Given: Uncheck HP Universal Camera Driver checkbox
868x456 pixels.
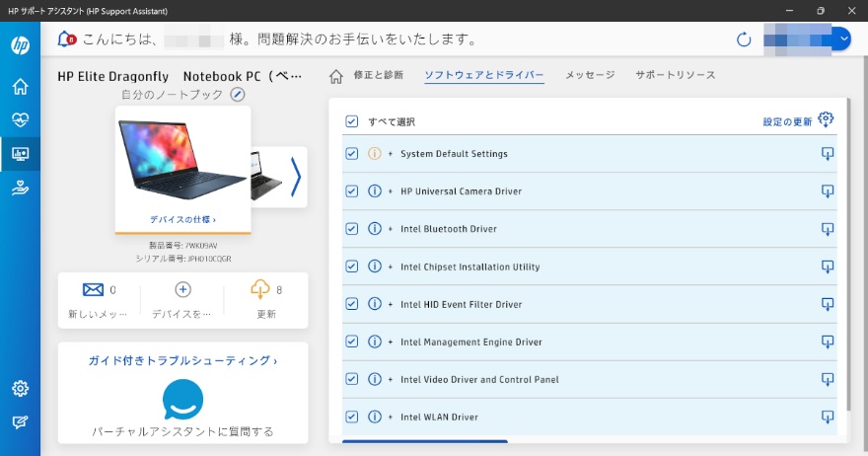Looking at the screenshot, I should pos(351,191).
